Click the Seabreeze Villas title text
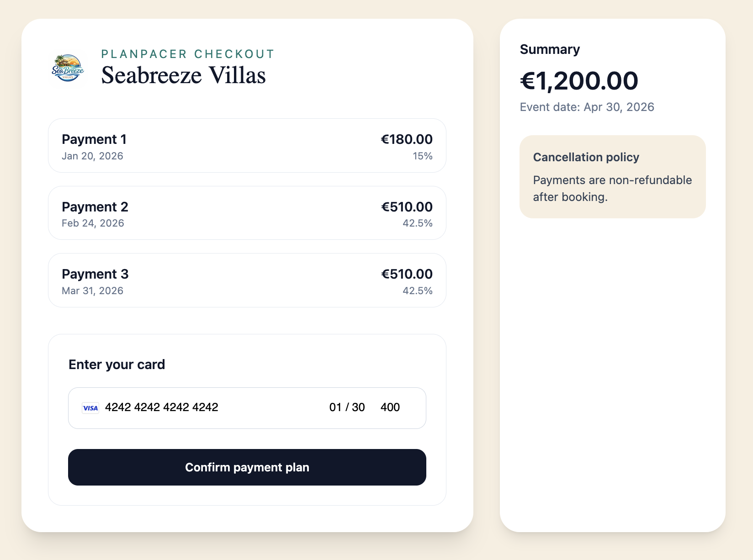 [x=183, y=75]
